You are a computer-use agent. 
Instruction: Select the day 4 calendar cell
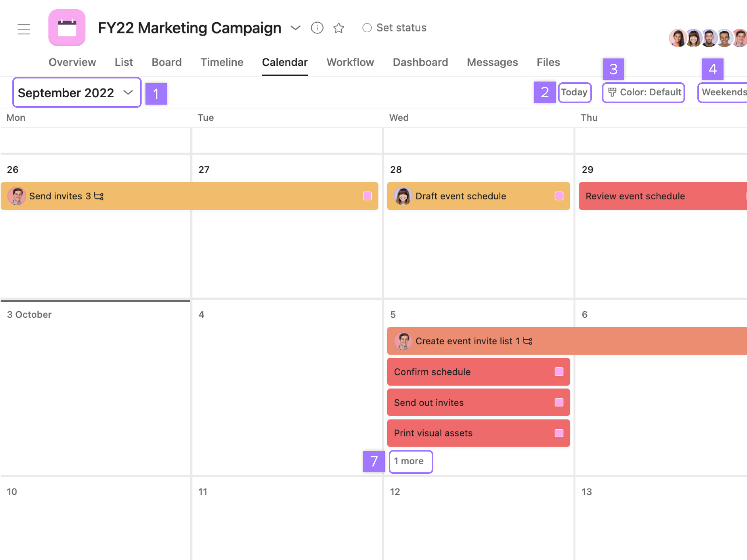click(x=287, y=388)
